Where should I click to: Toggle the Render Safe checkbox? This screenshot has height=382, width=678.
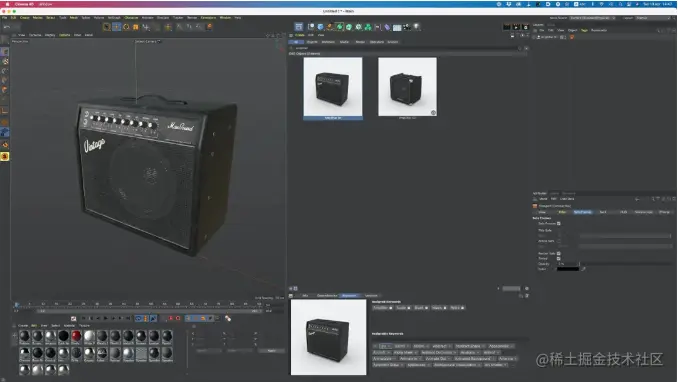(x=559, y=254)
